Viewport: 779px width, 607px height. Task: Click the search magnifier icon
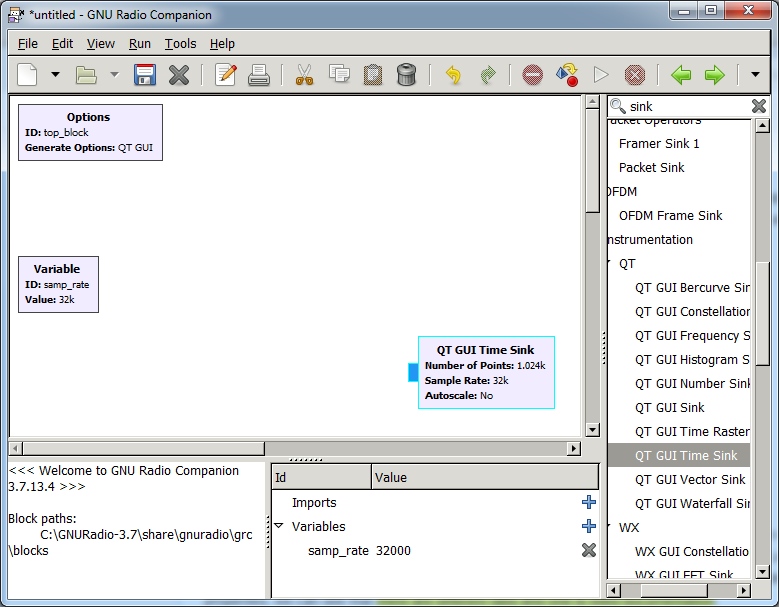pos(618,106)
